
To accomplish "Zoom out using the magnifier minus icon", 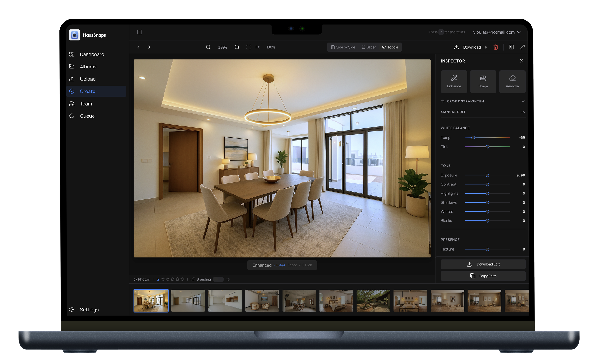I will [x=208, y=47].
